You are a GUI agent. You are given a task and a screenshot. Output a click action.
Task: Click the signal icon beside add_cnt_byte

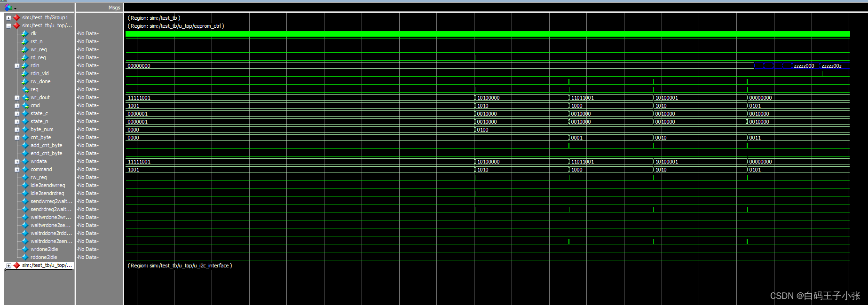25,145
